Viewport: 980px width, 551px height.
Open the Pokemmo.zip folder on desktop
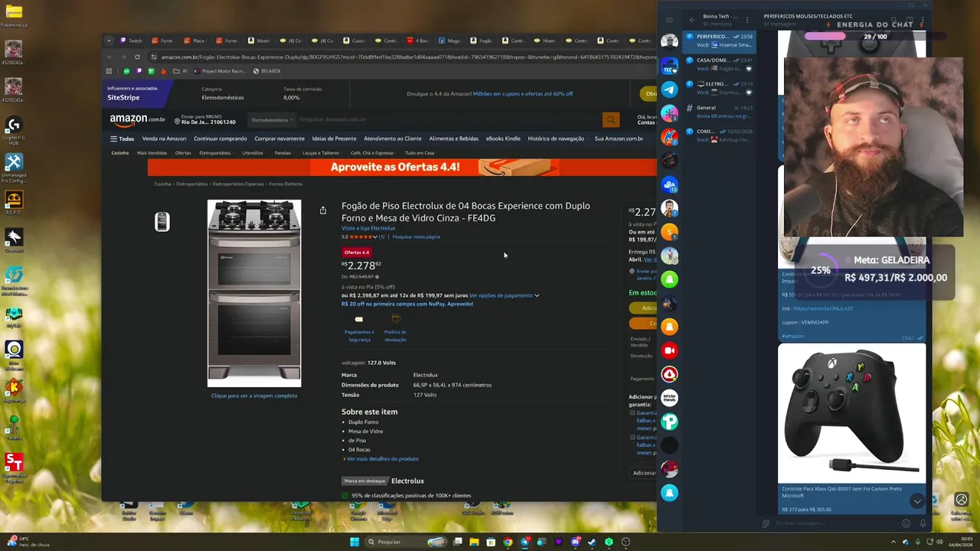coord(13,15)
